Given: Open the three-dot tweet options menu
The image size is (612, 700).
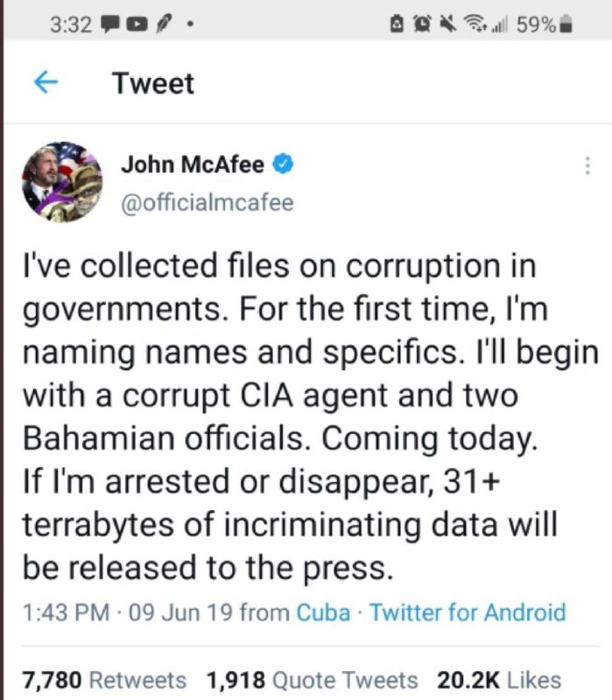Looking at the screenshot, I should (586, 166).
